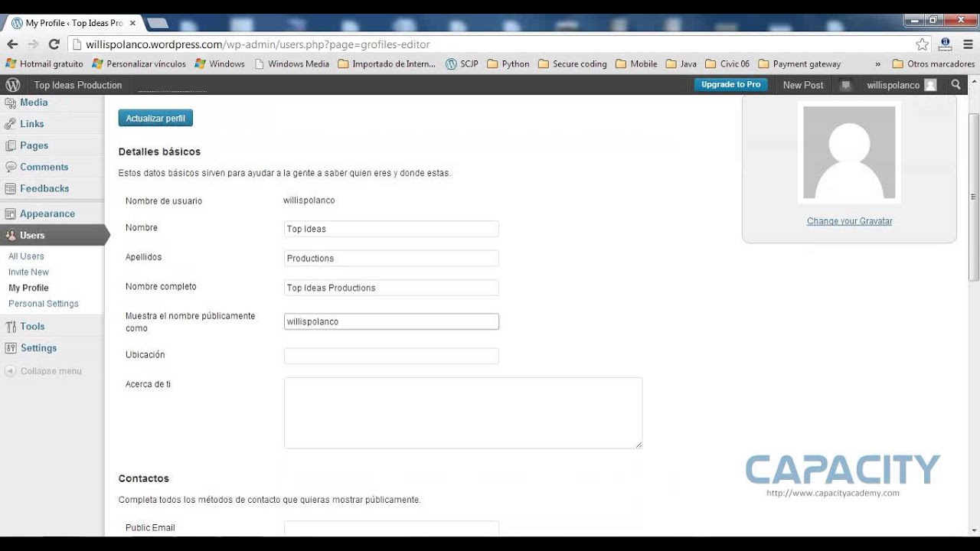
Task: Click the Gravatar placeholder avatar image
Action: [x=849, y=152]
